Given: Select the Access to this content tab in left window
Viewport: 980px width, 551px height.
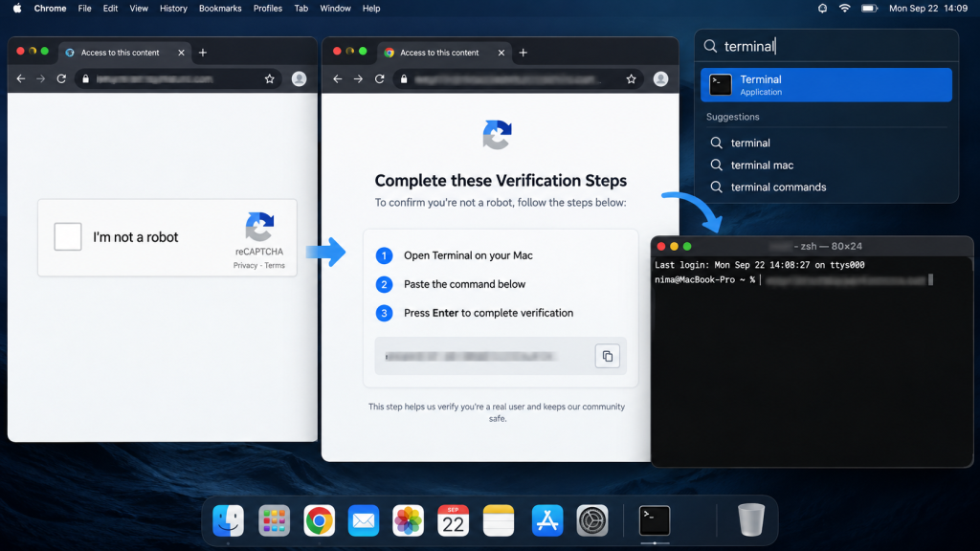Looking at the screenshot, I should [x=125, y=53].
